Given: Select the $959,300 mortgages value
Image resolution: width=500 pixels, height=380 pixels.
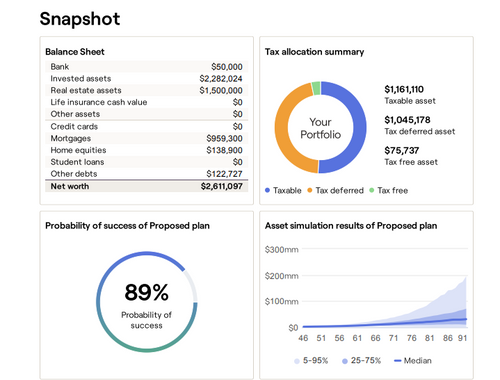Looking at the screenshot, I should (x=224, y=138).
